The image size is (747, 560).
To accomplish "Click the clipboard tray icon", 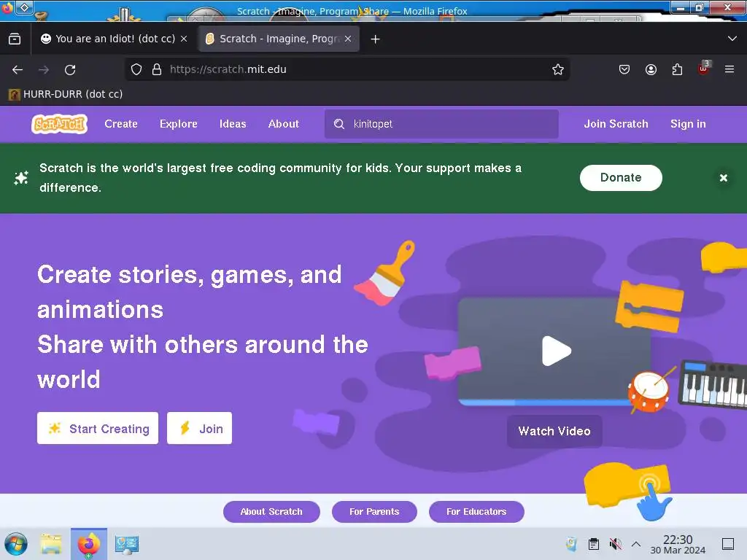I will (594, 544).
